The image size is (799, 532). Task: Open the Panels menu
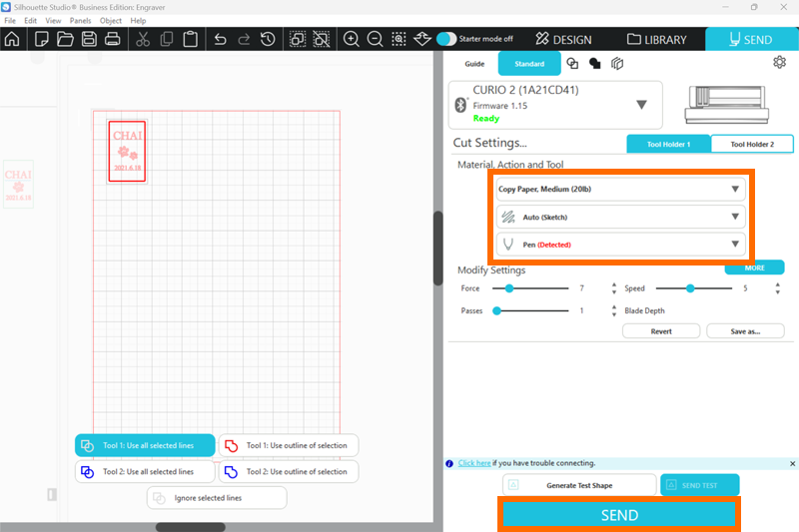click(x=80, y=20)
